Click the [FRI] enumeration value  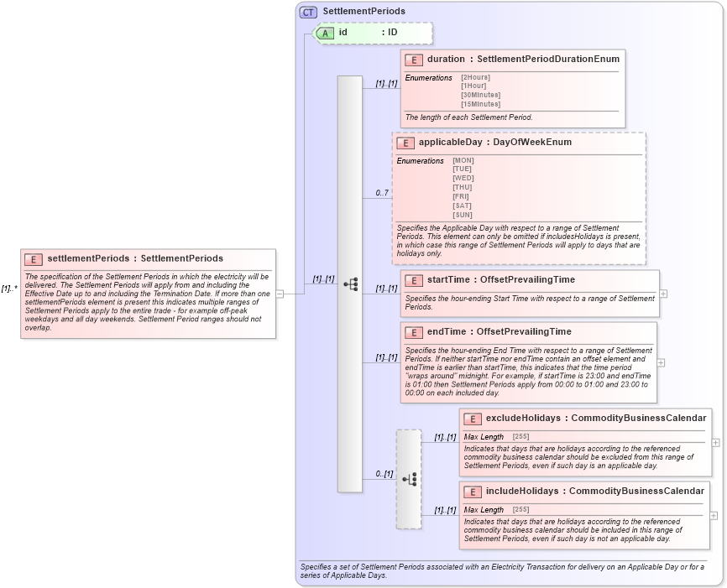pos(462,196)
